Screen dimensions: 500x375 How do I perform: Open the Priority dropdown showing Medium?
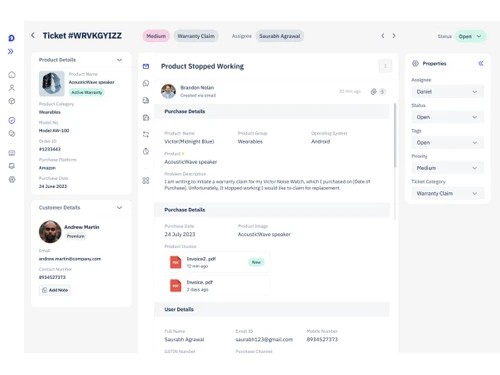click(447, 168)
